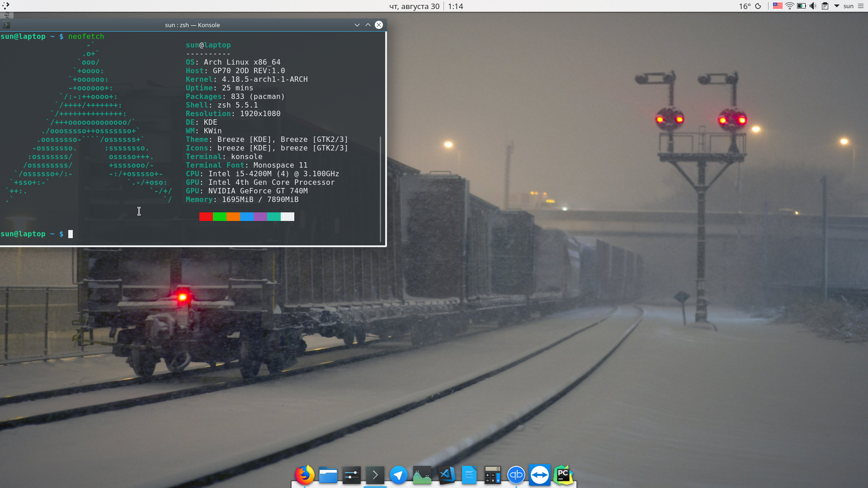
Task: Open the battery status tray icon
Action: click(802, 6)
